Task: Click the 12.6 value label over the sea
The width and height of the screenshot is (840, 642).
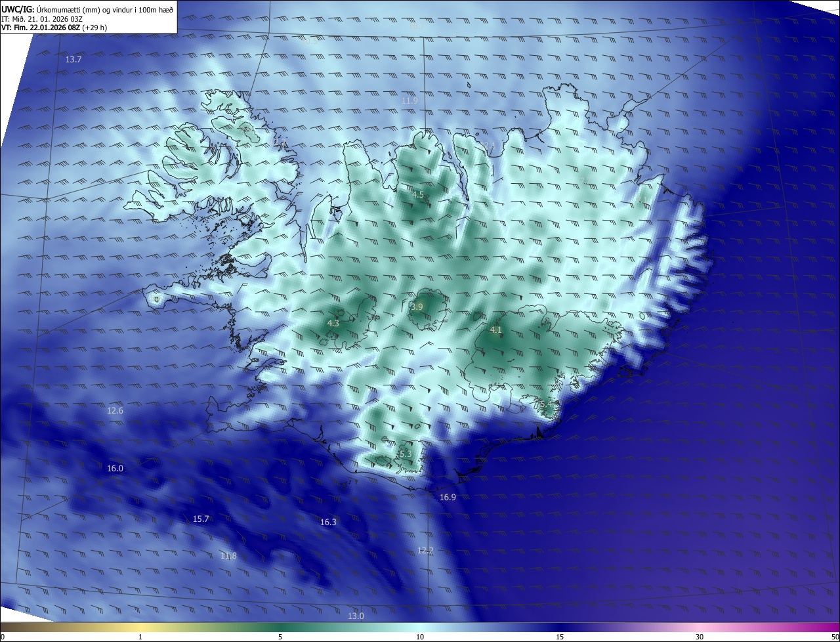Action: tap(115, 411)
